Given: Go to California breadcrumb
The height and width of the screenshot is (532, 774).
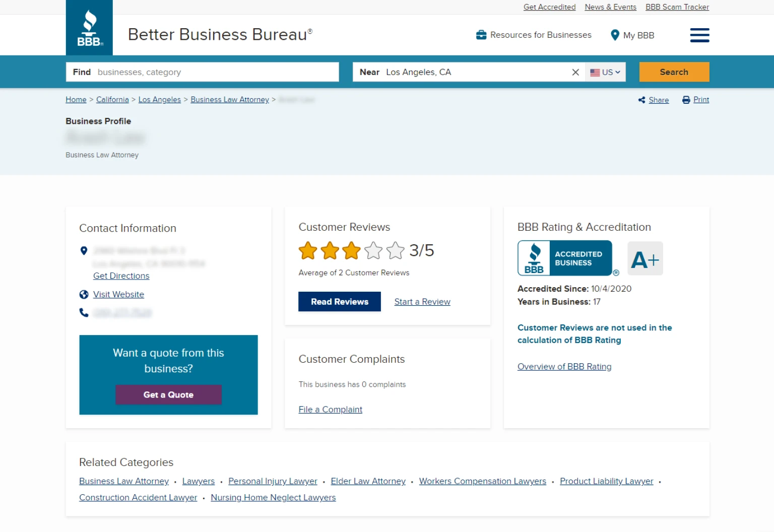Looking at the screenshot, I should point(112,100).
